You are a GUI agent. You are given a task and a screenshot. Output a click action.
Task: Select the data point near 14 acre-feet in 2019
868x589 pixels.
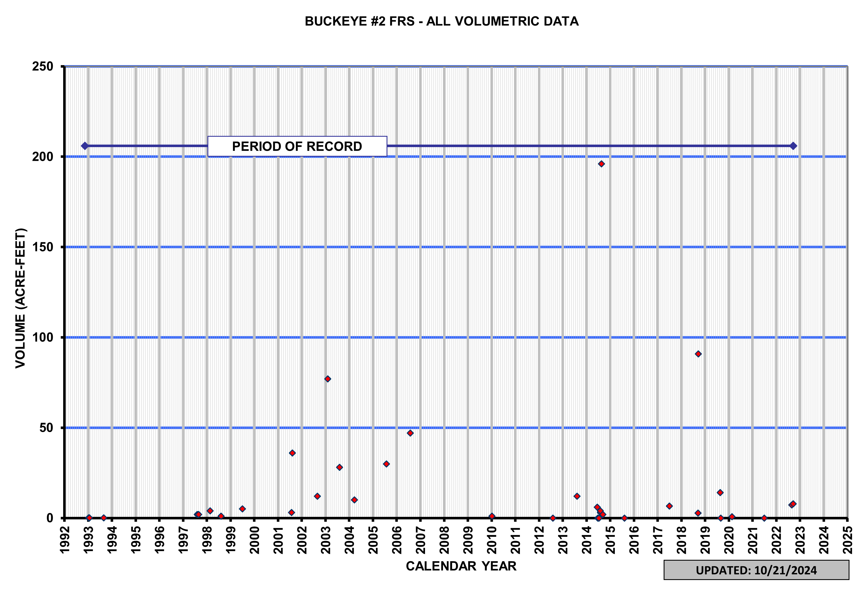coord(720,493)
